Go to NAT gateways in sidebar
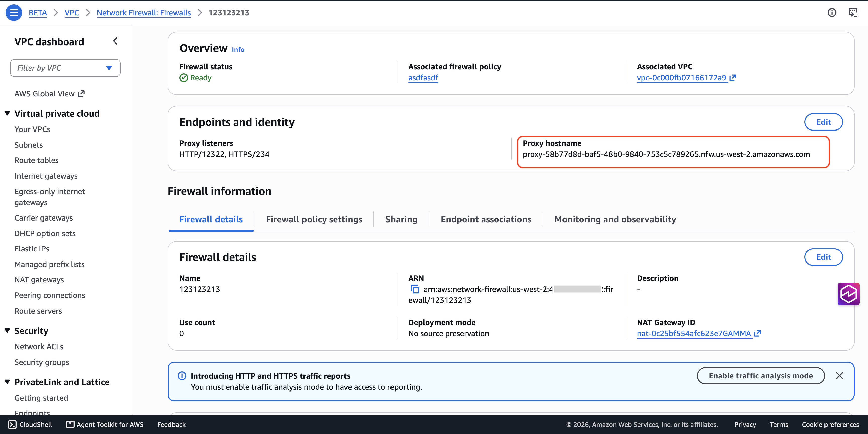868x434 pixels. [x=39, y=280]
